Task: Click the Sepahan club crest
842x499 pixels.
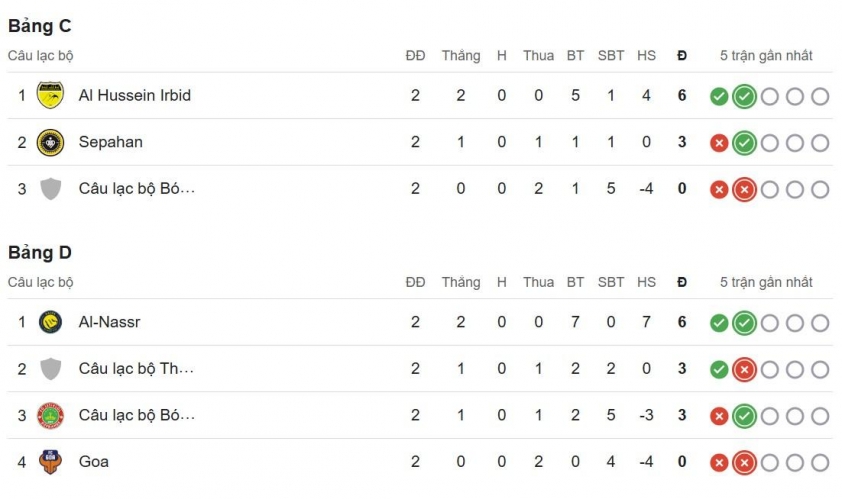Action: pos(50,142)
